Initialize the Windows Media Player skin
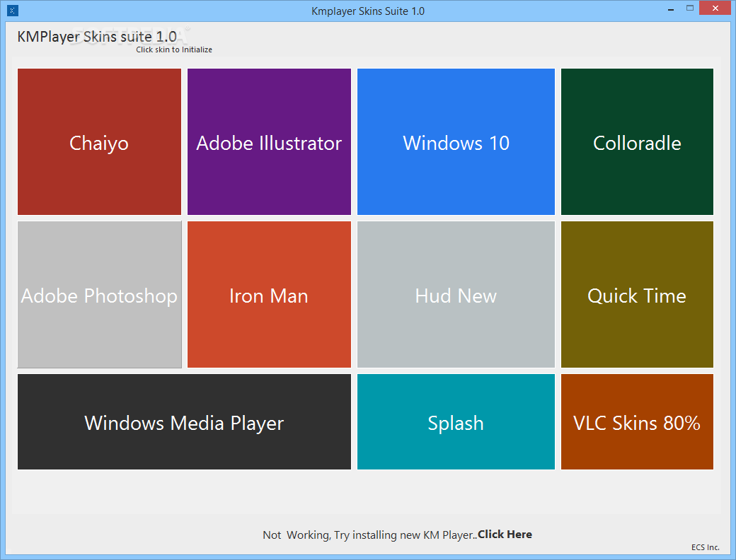 tap(184, 421)
